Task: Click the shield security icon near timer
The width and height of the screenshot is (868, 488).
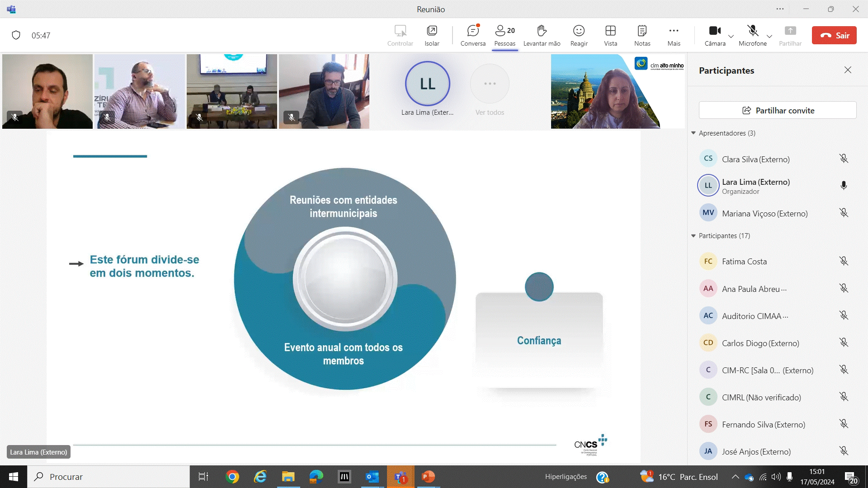Action: point(16,35)
